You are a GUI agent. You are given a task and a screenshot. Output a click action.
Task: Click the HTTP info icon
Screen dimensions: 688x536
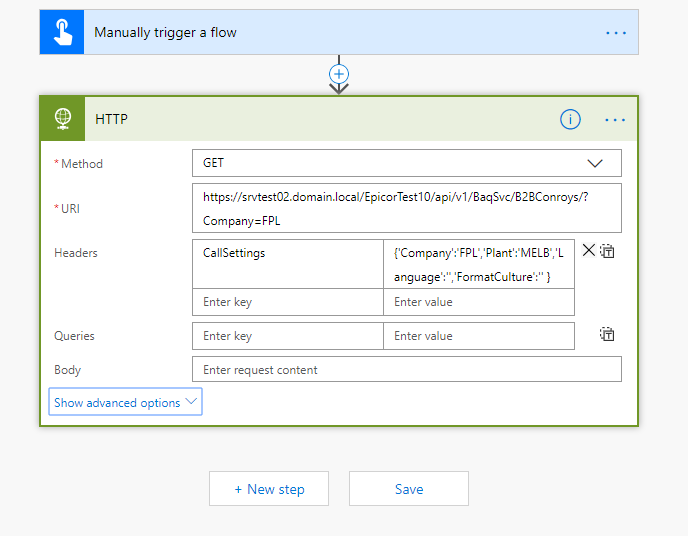tap(570, 119)
